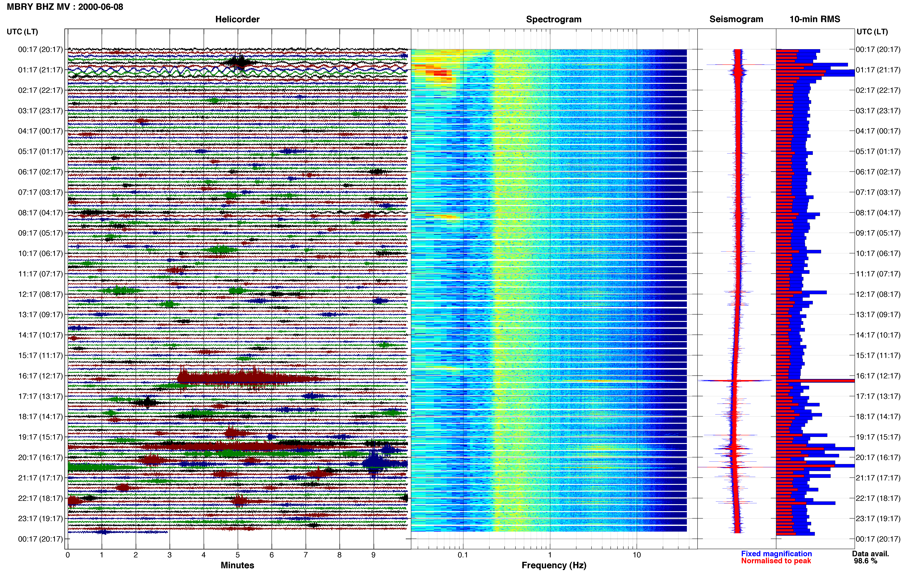Click the 'Normalised to peak' legend text

pyautogui.click(x=776, y=561)
